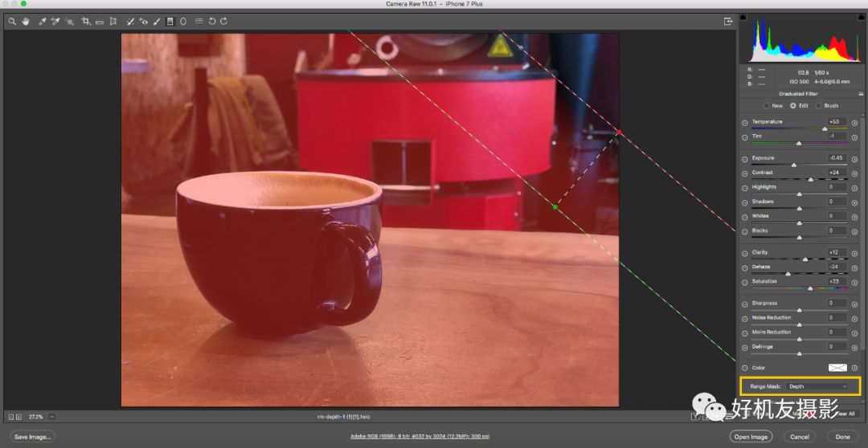Select the Crop tool

(x=86, y=22)
